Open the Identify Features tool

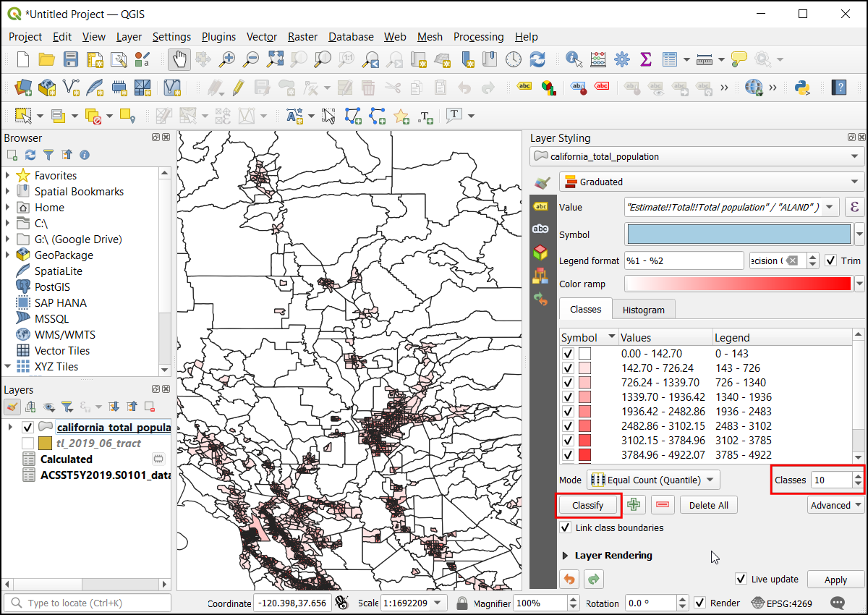tap(574, 59)
